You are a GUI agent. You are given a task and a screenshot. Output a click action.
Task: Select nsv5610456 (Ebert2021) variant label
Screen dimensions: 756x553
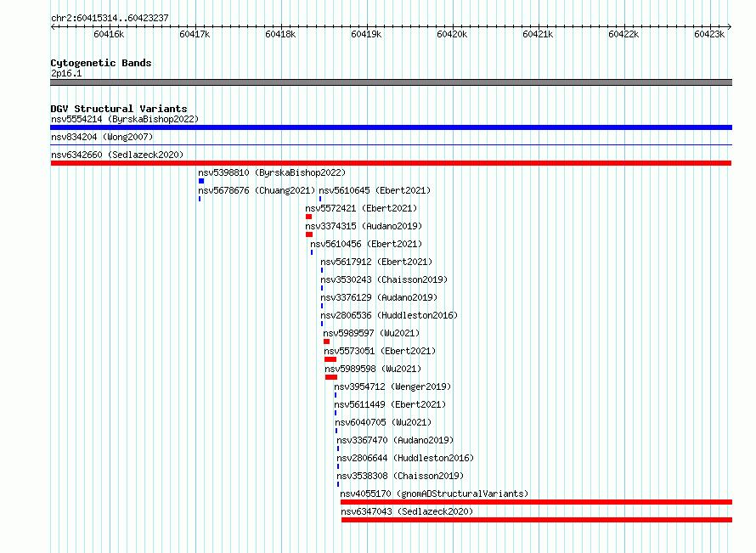click(366, 244)
